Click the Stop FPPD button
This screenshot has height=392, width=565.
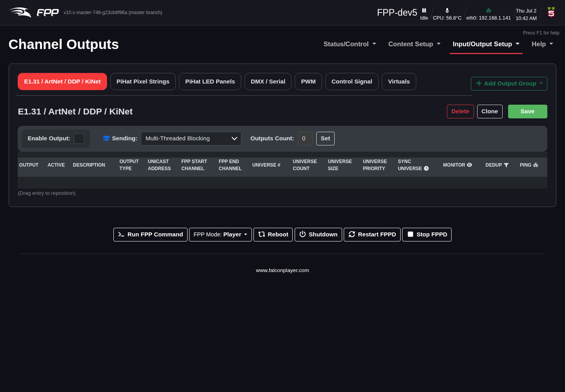click(x=427, y=234)
